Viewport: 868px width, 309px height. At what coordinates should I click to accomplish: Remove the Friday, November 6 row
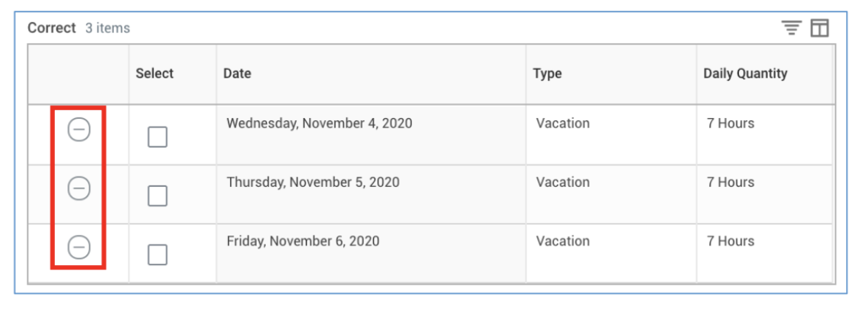pyautogui.click(x=79, y=247)
